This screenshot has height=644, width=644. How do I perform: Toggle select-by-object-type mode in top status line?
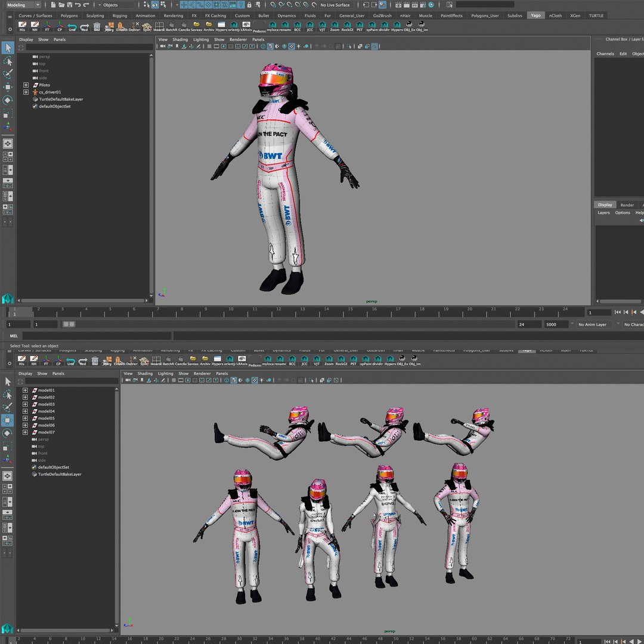click(x=155, y=5)
